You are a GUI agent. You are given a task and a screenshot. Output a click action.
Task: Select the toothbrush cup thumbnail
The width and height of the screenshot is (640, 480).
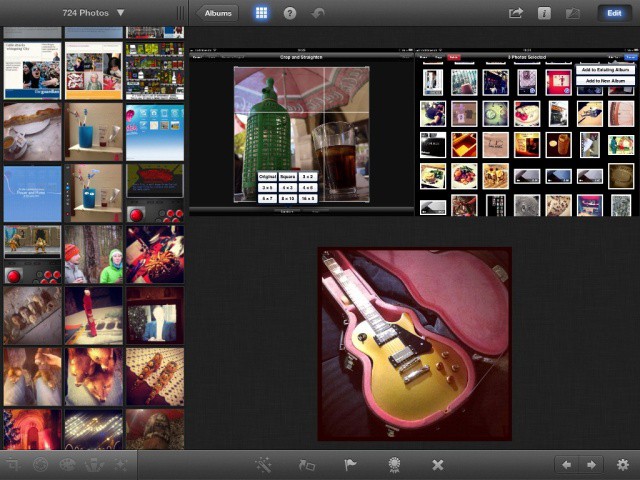(x=94, y=131)
